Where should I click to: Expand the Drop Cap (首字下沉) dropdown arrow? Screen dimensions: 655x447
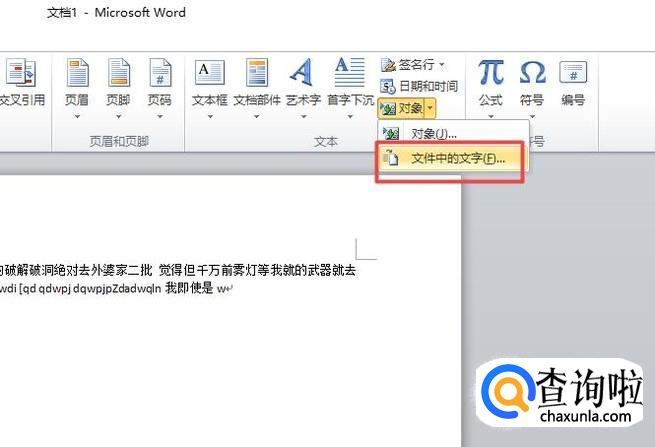pos(350,117)
